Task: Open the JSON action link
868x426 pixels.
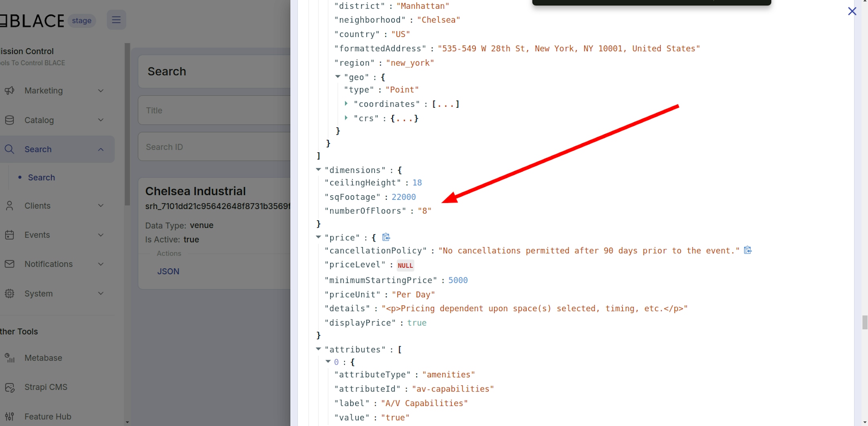Action: (168, 271)
